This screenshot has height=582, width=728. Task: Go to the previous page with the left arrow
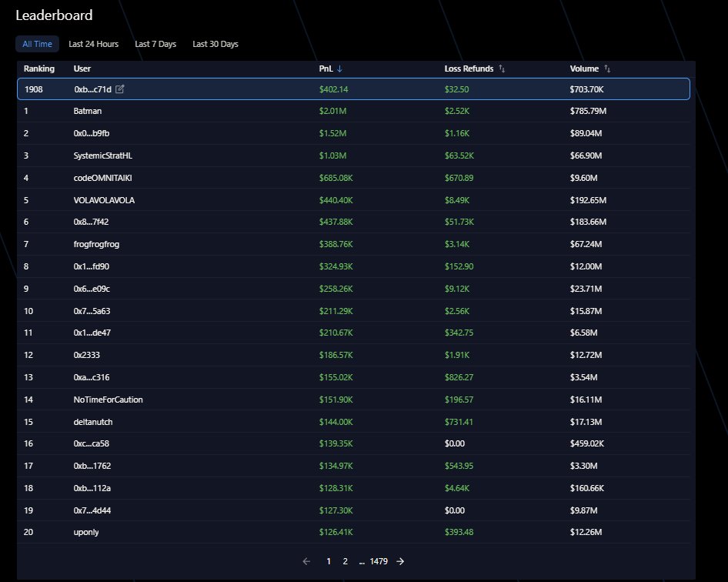click(306, 561)
